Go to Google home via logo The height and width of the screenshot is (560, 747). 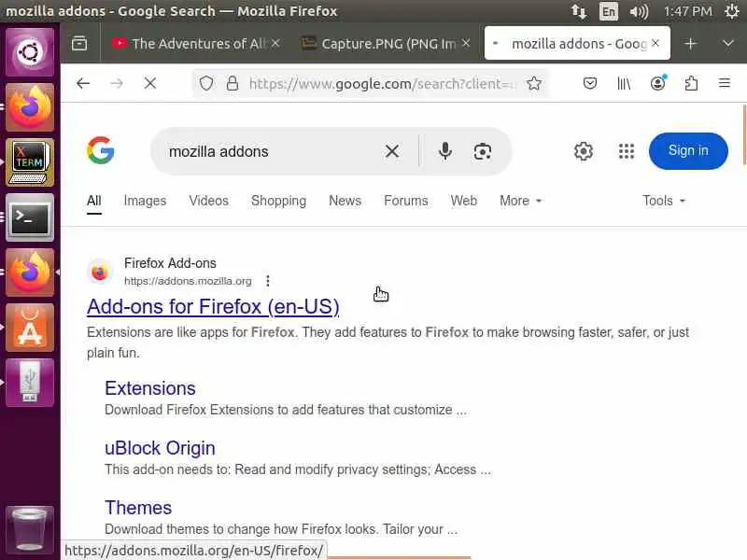click(101, 150)
